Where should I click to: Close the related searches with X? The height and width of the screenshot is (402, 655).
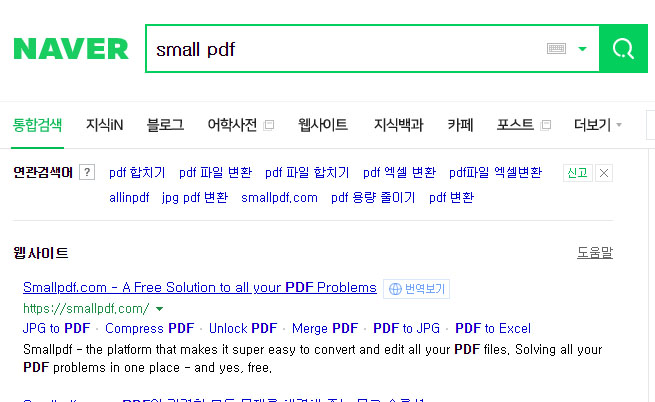[604, 173]
